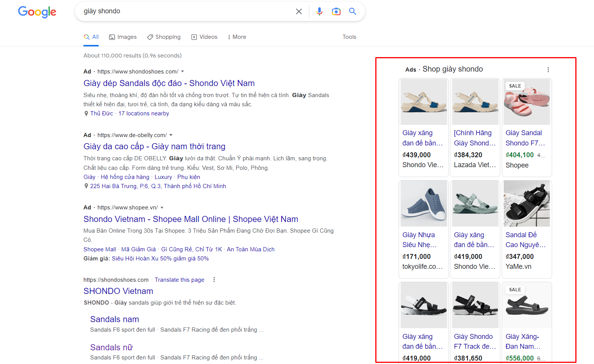Screen dimensions: 594x364
Task: Open the Tools search filter
Action: tap(349, 37)
